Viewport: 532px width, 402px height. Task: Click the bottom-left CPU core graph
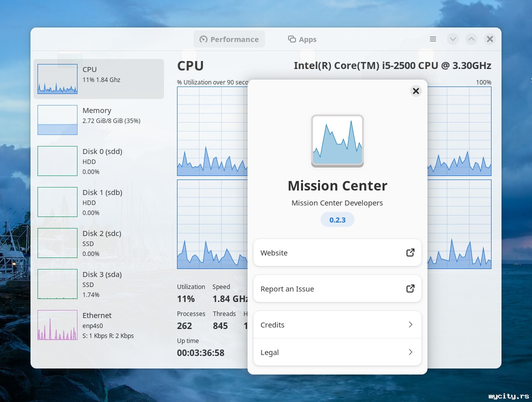pos(212,224)
